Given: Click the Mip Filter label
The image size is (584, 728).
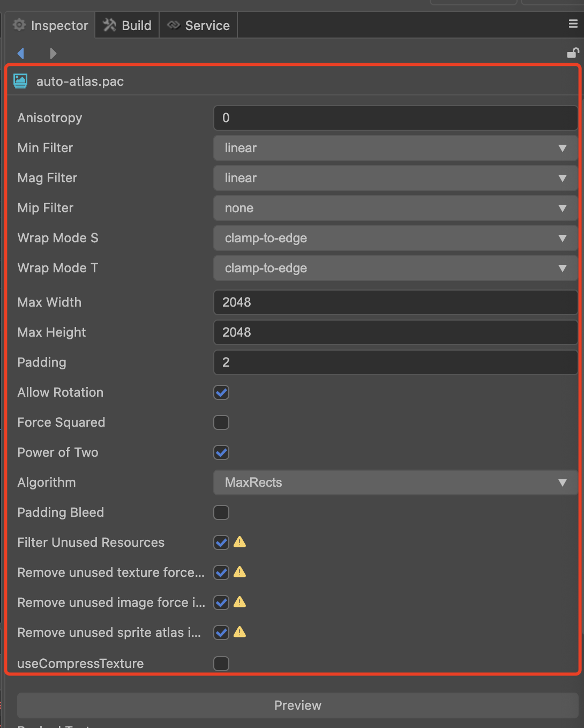Looking at the screenshot, I should [46, 208].
